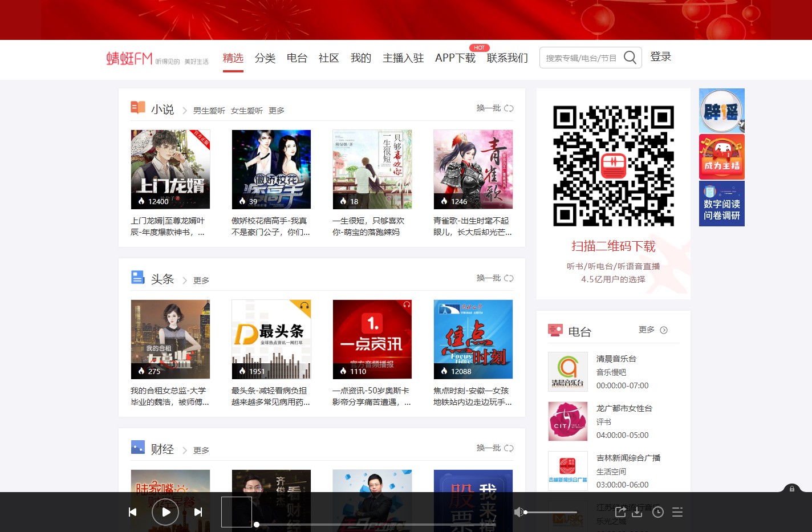Click the 登录 link
The height and width of the screenshot is (532, 812).
pos(661,57)
